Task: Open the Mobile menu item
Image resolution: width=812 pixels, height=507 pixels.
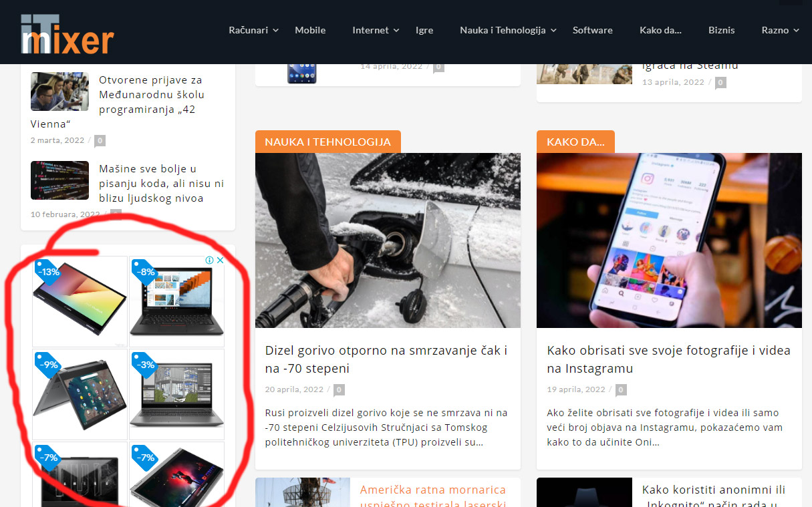Action: (310, 30)
